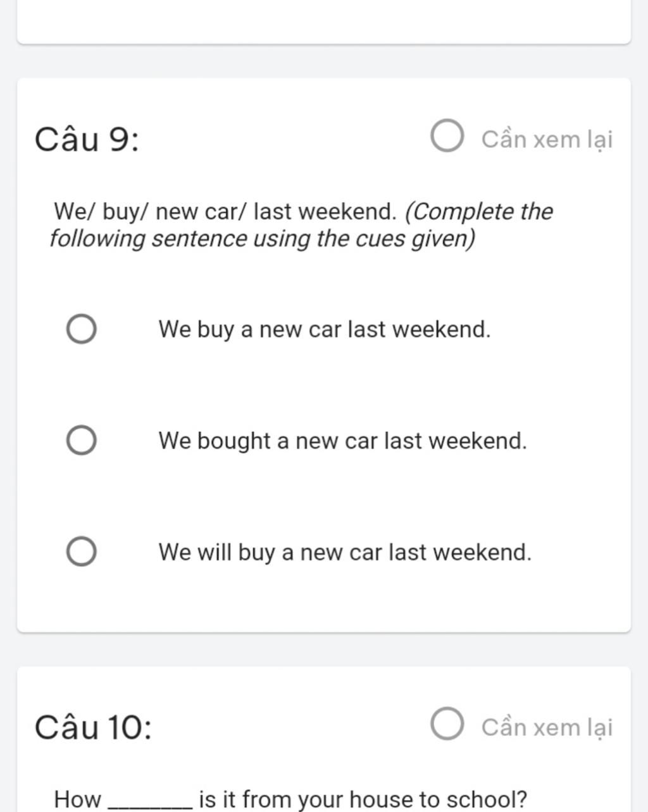
Task: Click the blank line after "How" in Câu 10
Action: (x=150, y=802)
